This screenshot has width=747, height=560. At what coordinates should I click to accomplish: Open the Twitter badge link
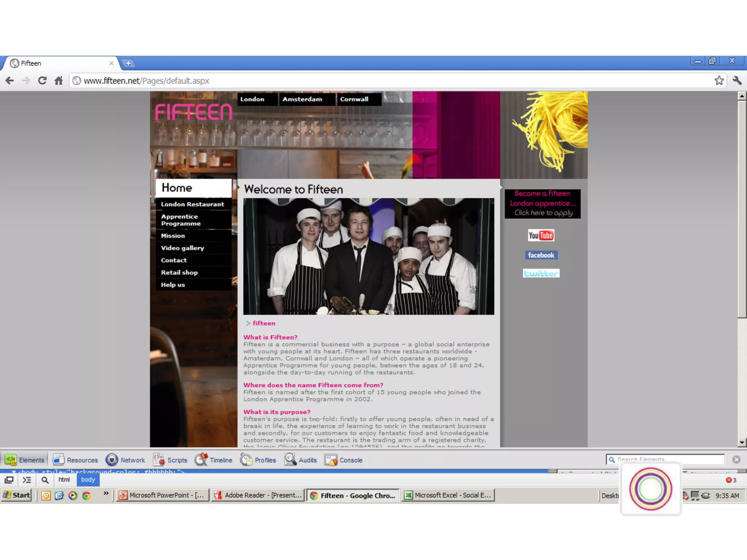541,273
